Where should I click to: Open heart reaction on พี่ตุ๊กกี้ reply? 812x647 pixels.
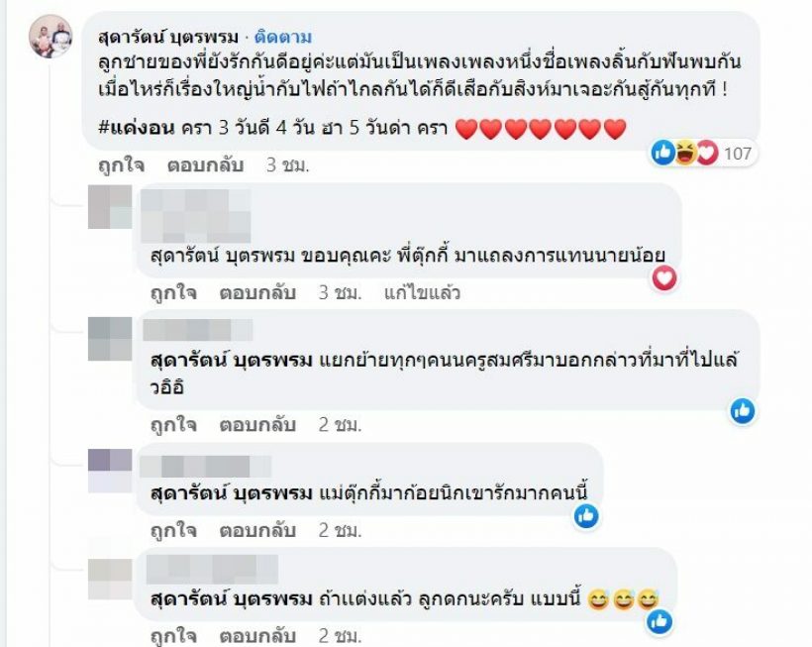pos(664,278)
